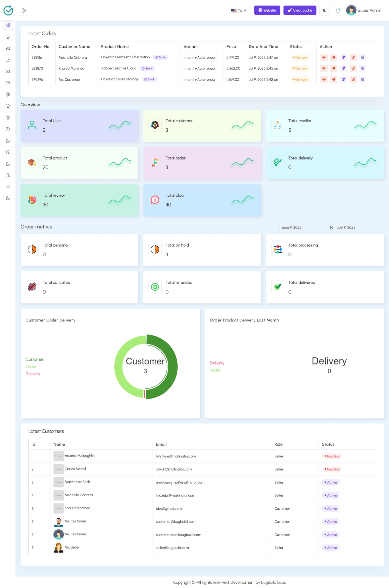The image size is (389, 588).
Task: Click the Inactive status for Arsenio Mclaughlin
Action: pos(332,456)
